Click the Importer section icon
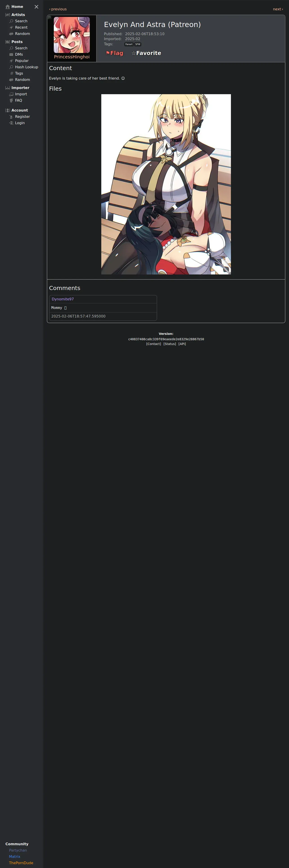 click(x=8, y=88)
